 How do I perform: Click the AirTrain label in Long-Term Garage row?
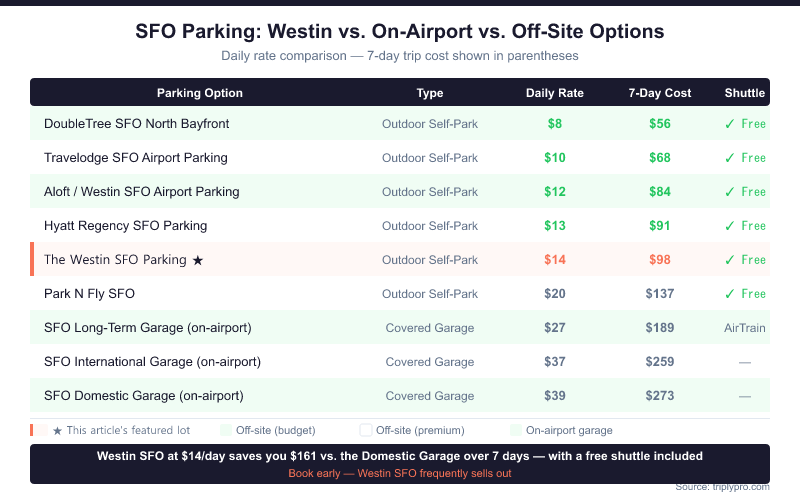[x=745, y=328]
